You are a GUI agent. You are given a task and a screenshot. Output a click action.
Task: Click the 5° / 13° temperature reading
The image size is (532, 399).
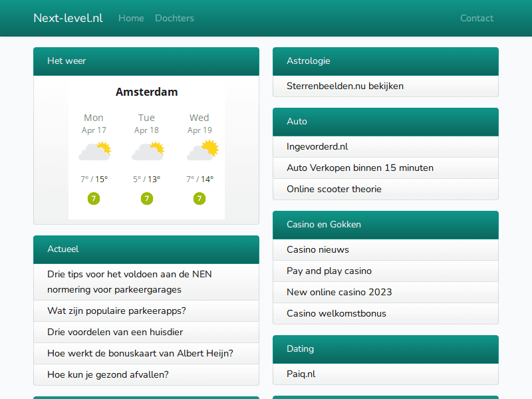[x=146, y=179]
